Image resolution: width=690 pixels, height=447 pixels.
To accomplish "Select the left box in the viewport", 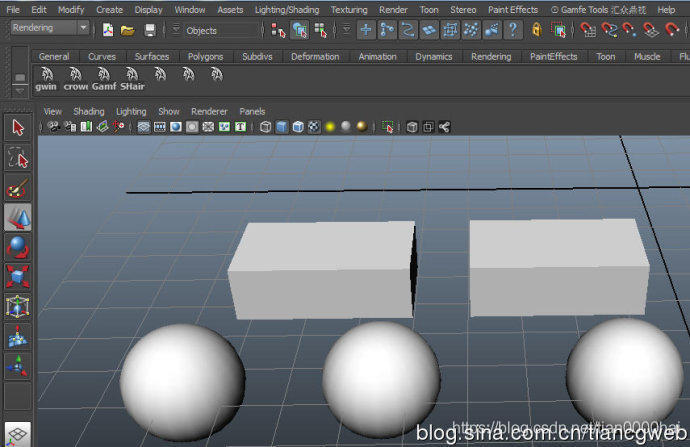I will tap(322, 270).
